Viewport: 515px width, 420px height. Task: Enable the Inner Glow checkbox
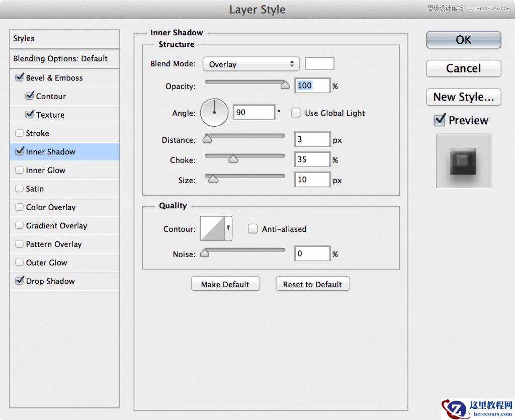(20, 170)
